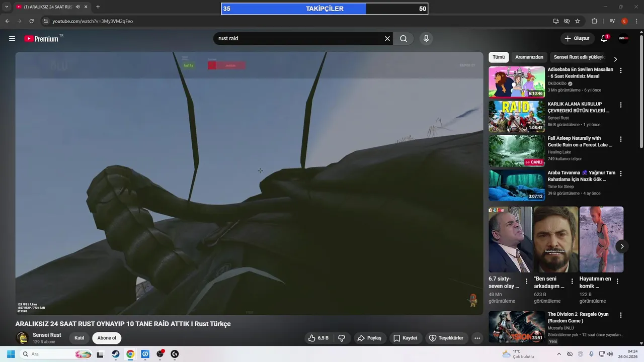Open the YouTube guide hamburger menu

click(12, 39)
